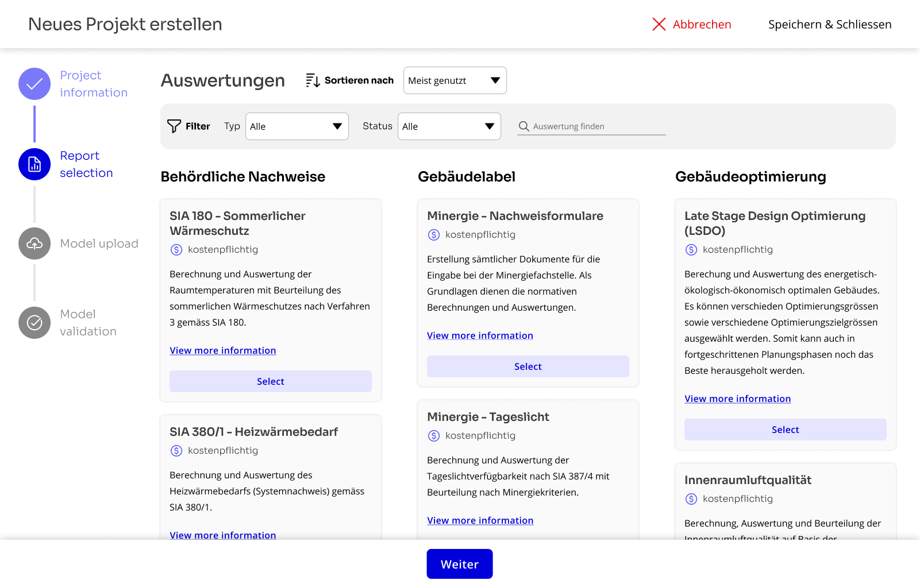The image size is (920, 588).
Task: Click the Behördliche Nachweise column heading
Action: (x=243, y=176)
